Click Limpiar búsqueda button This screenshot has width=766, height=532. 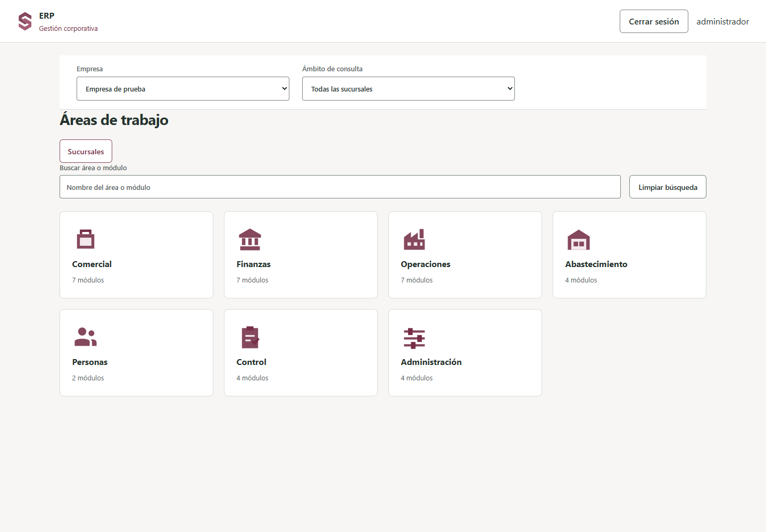(668, 187)
